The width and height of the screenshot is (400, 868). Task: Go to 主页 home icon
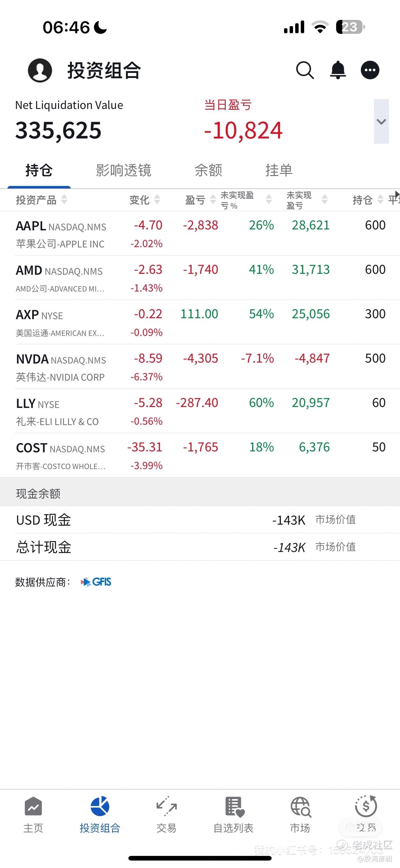[x=33, y=807]
